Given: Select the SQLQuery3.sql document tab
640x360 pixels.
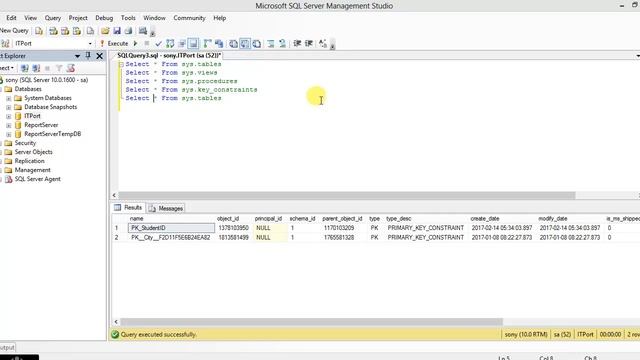Looking at the screenshot, I should [169, 56].
